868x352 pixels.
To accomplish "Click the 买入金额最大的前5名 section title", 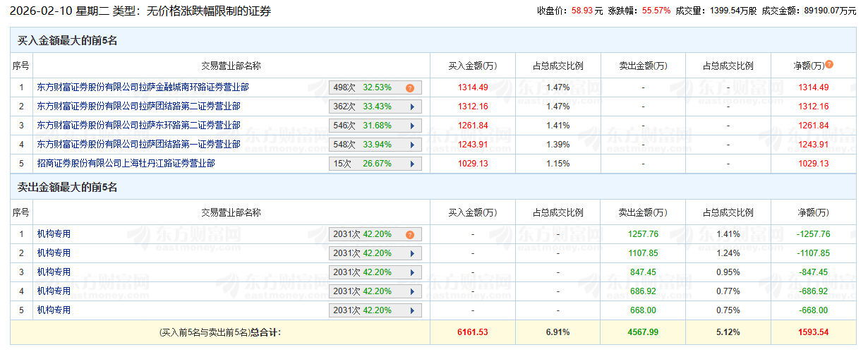I will [67, 41].
